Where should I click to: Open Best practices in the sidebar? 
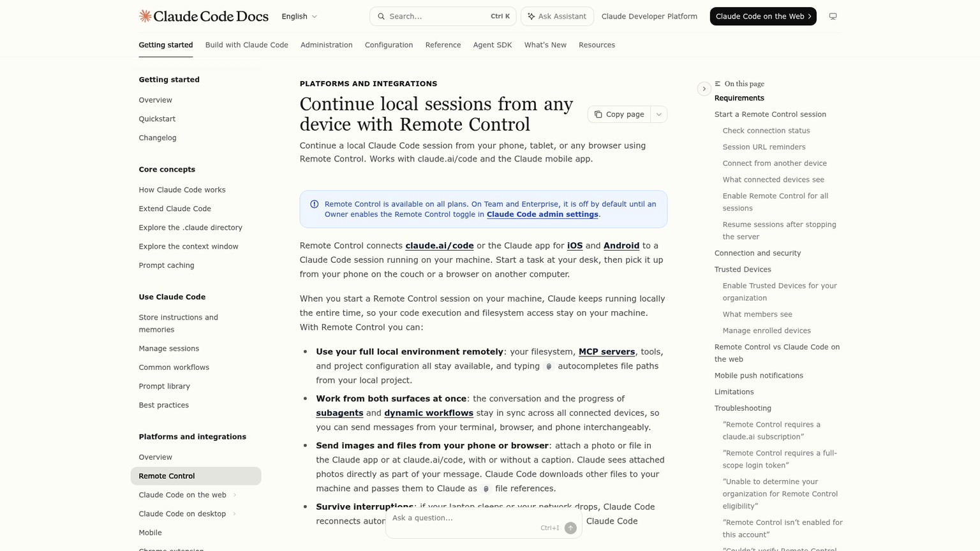164,406
